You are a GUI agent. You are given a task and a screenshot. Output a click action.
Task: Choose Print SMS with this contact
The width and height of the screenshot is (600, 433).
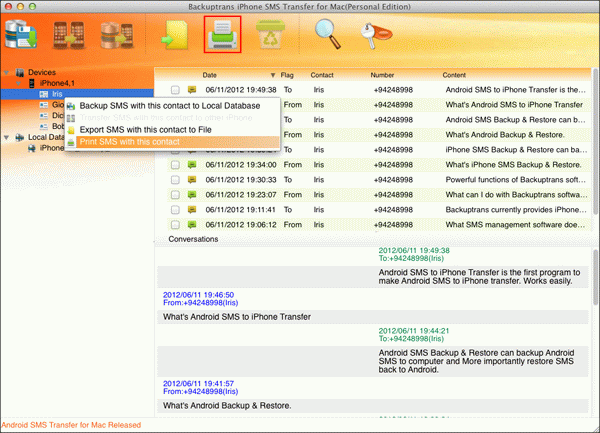pos(172,142)
